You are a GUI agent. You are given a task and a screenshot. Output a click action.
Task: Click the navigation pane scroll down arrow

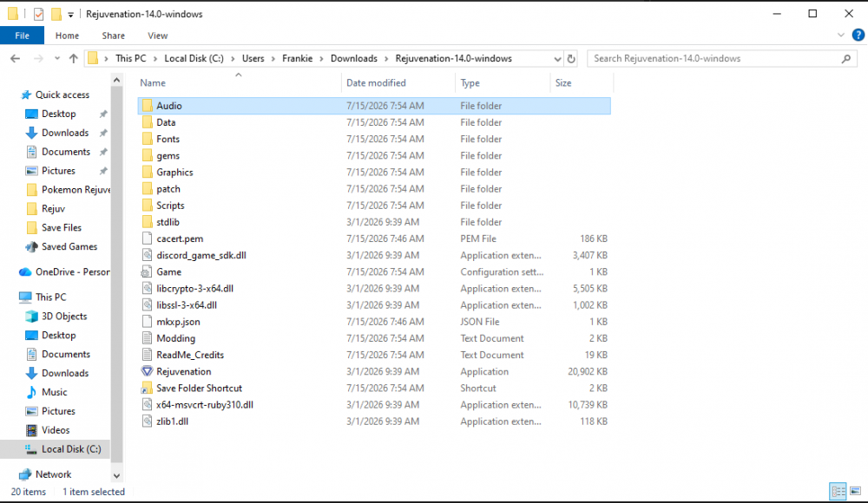[x=116, y=475]
